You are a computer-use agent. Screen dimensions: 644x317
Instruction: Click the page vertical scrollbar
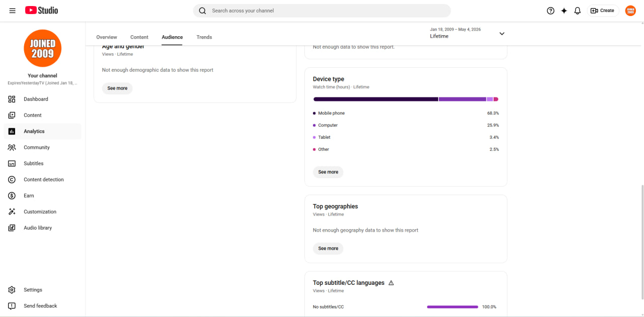point(641,242)
